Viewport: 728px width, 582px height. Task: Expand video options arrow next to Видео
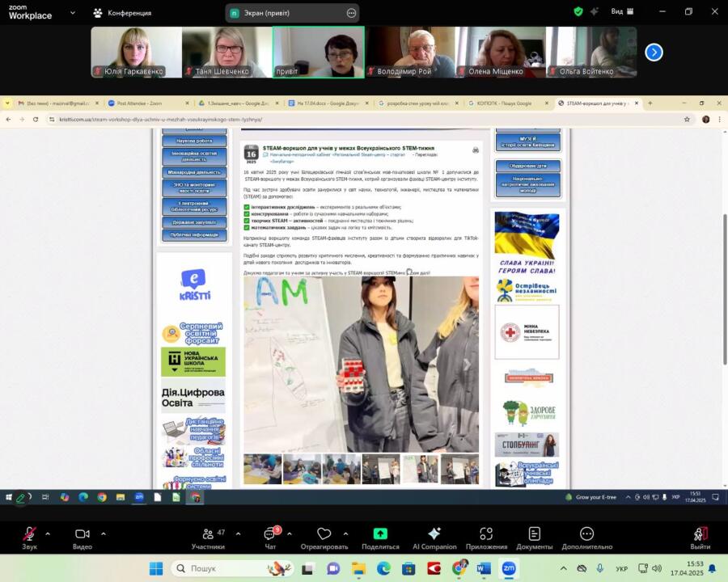[103, 534]
